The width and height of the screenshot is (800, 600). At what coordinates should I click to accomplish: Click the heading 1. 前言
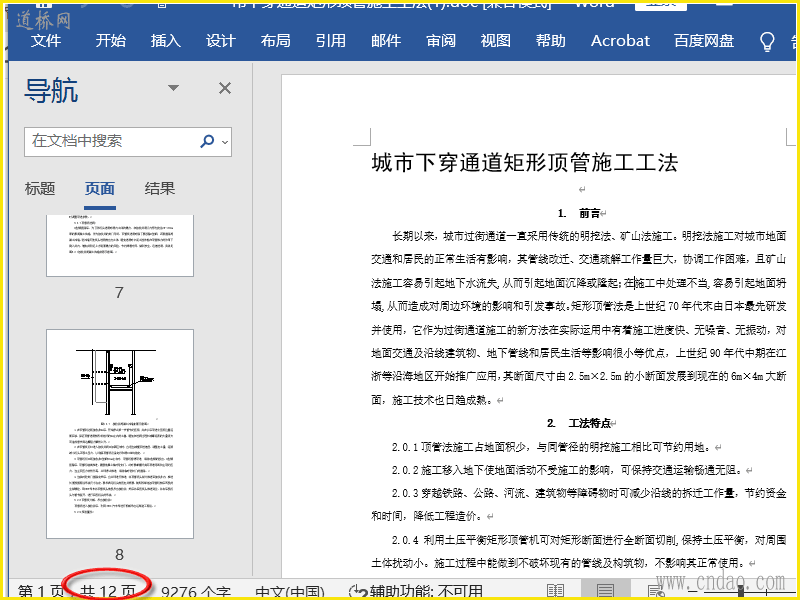pos(579,213)
